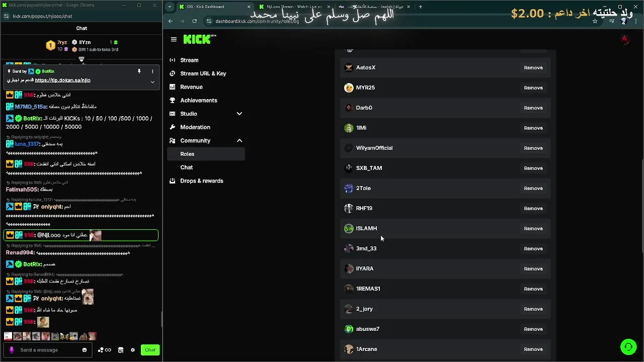644x362 pixels.
Task: Click the Drops & rewards gift icon
Action: (x=173, y=181)
